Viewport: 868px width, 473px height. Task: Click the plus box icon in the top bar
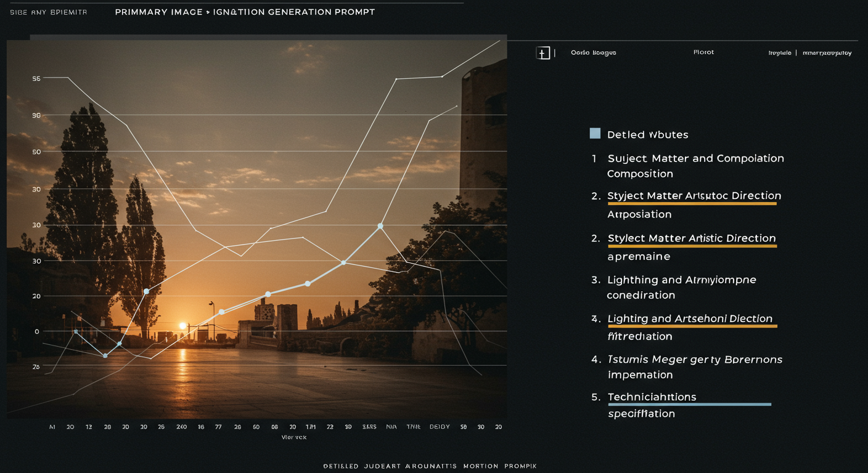tap(542, 53)
